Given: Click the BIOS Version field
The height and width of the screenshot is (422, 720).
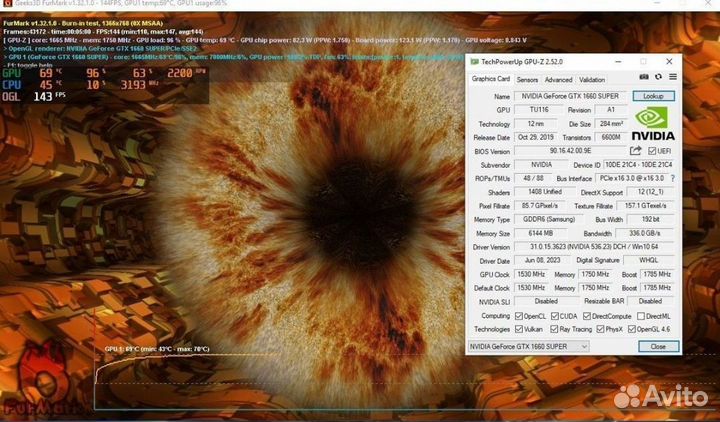Looking at the screenshot, I should (571, 151).
